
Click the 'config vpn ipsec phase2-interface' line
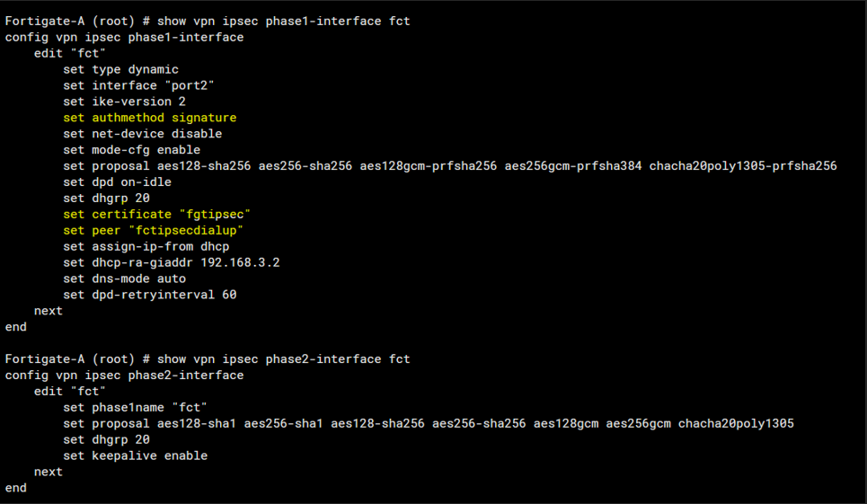pos(124,376)
